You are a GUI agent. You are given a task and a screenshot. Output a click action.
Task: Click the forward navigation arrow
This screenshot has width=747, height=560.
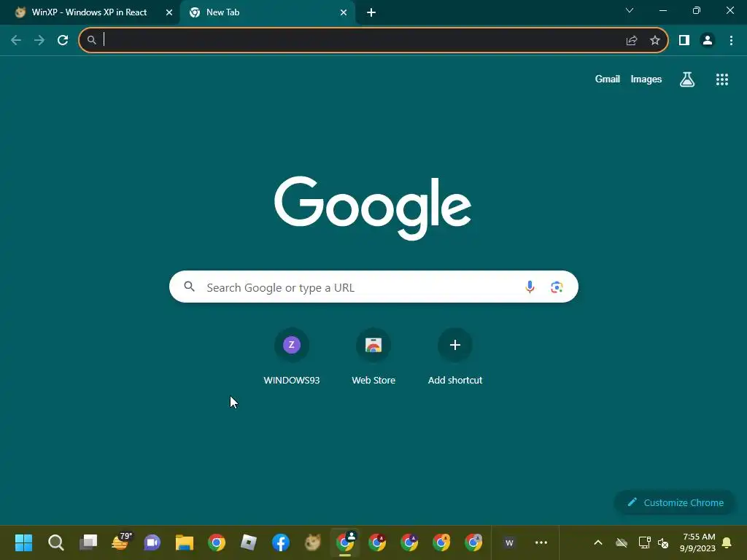pyautogui.click(x=39, y=41)
